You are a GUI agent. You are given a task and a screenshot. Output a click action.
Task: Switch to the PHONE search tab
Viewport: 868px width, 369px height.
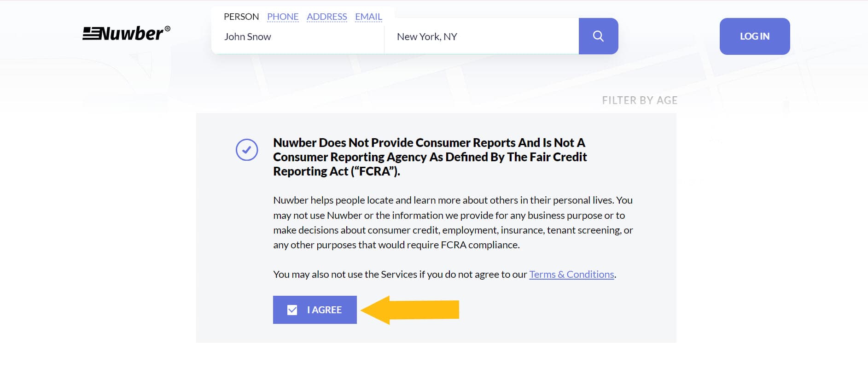282,17
